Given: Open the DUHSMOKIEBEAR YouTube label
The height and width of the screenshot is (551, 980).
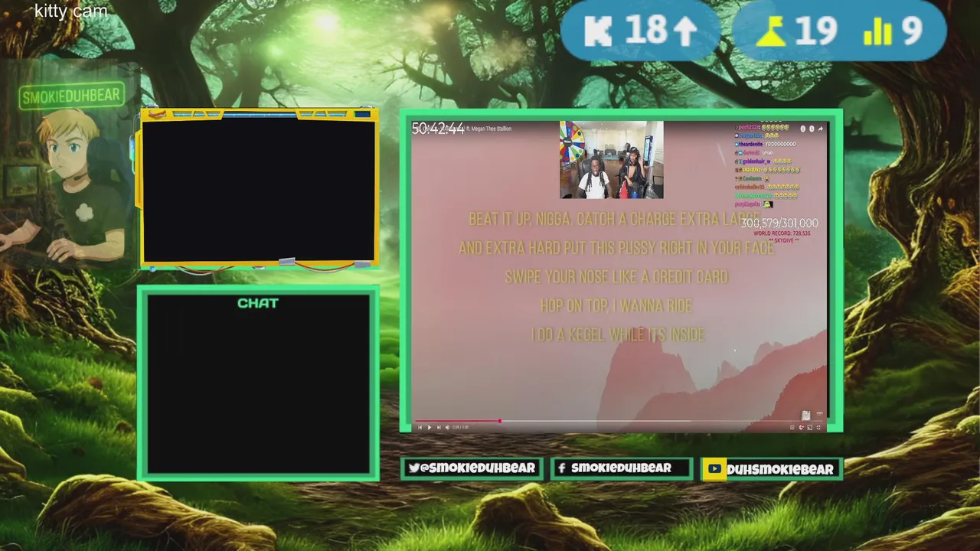Looking at the screenshot, I should point(779,469).
